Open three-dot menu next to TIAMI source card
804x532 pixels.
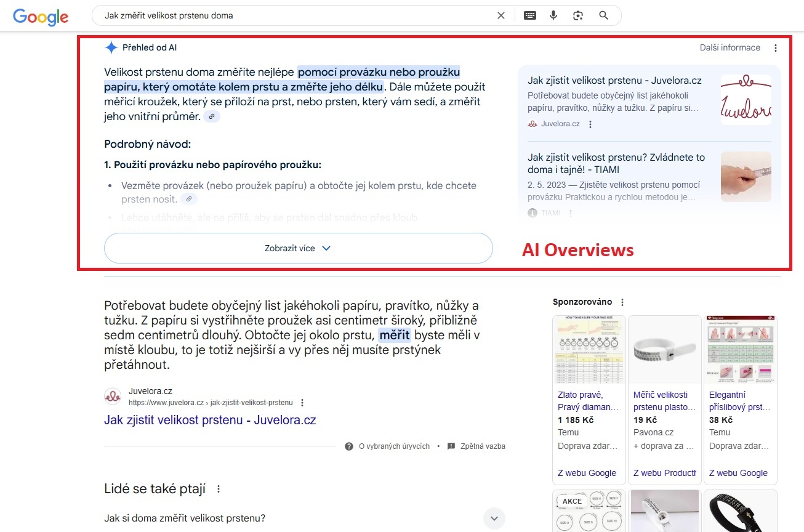tap(571, 213)
